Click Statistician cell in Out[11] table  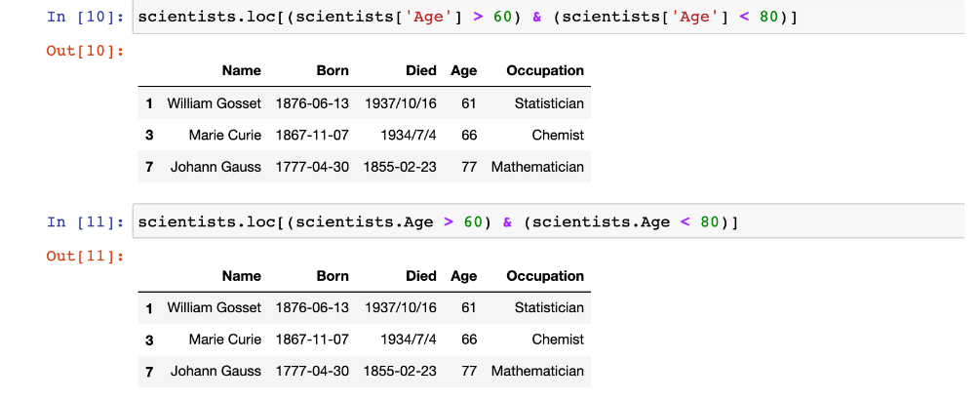coord(549,307)
